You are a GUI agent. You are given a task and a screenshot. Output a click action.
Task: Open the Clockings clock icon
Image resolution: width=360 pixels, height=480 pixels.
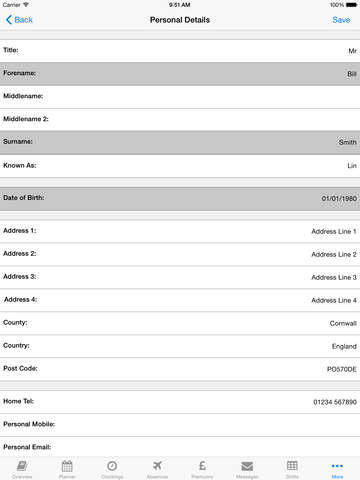(x=112, y=466)
